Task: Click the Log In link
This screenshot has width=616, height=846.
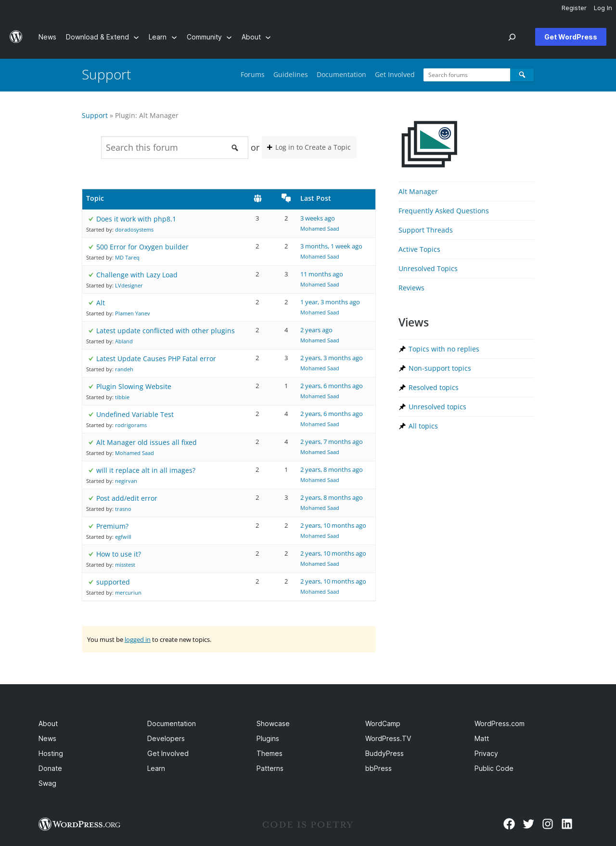Action: coord(603,8)
